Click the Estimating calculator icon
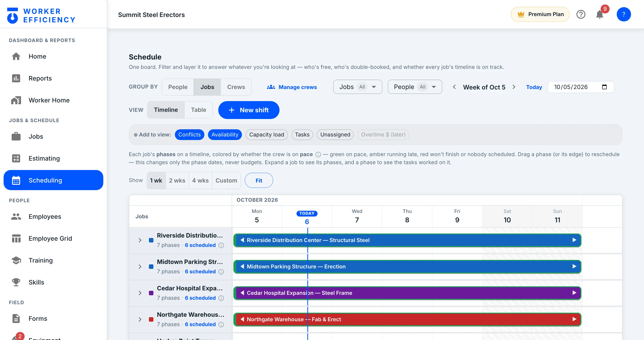 click(x=16, y=158)
